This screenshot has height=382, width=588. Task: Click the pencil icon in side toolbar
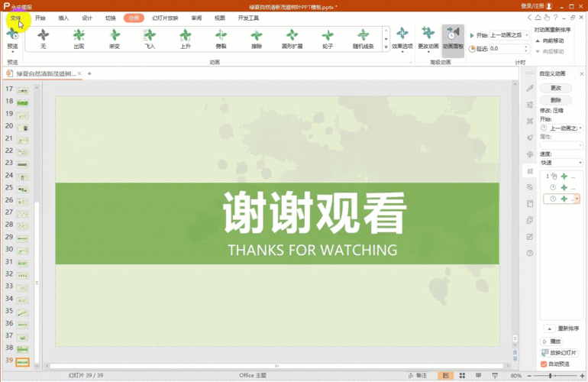(530, 88)
